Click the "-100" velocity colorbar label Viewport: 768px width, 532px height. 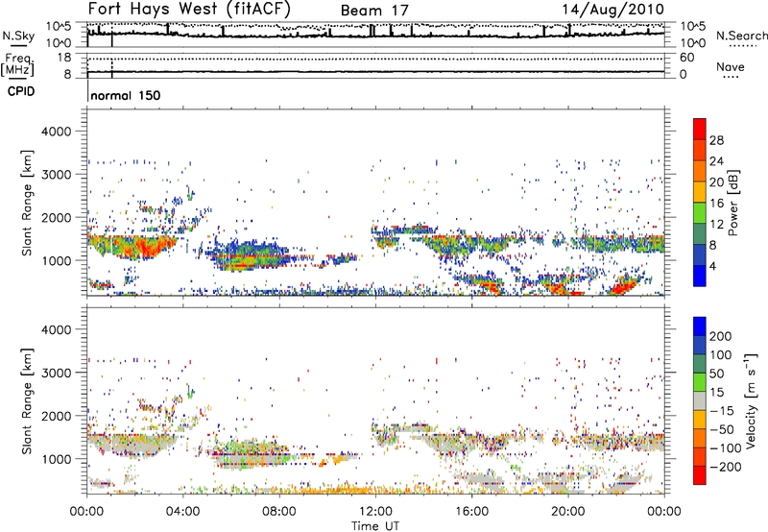point(726,448)
